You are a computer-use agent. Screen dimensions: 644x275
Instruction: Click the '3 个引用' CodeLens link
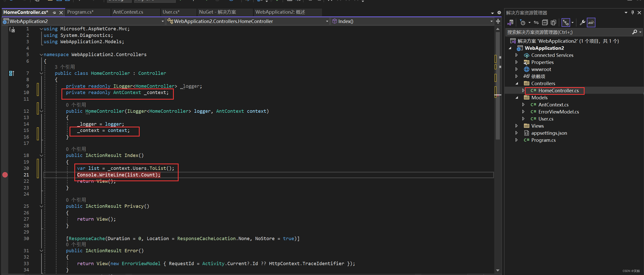65,67
